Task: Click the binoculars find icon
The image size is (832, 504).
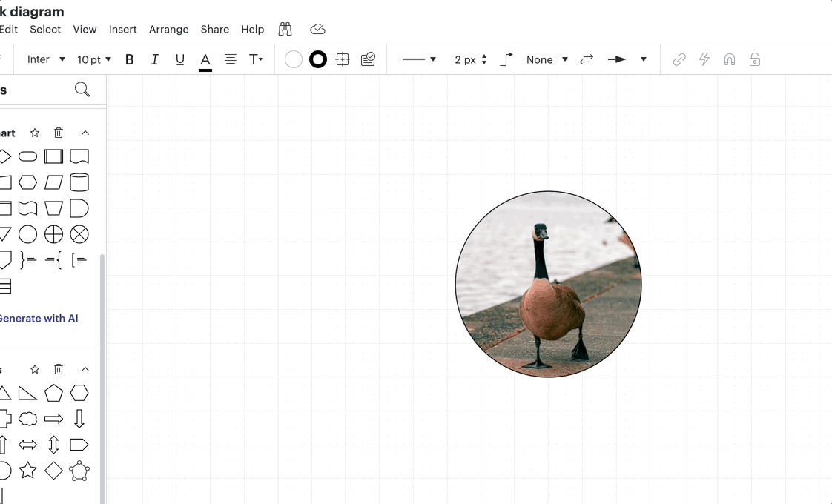Action: [285, 29]
